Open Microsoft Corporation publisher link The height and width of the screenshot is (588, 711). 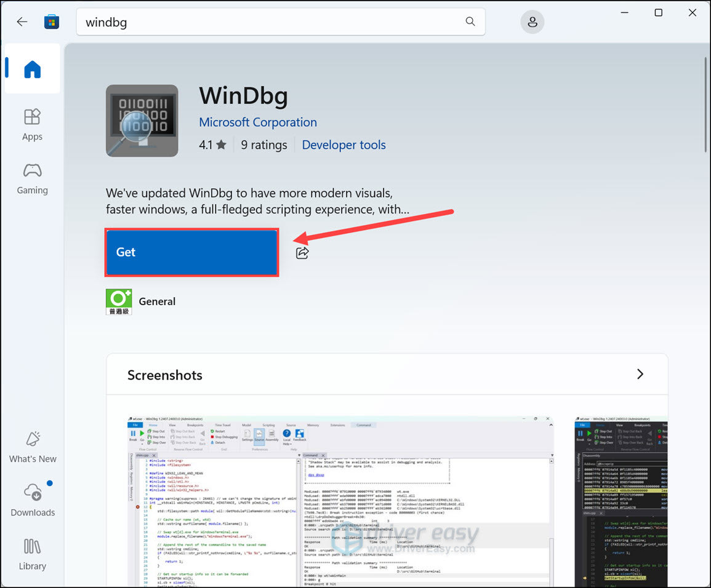tap(258, 122)
